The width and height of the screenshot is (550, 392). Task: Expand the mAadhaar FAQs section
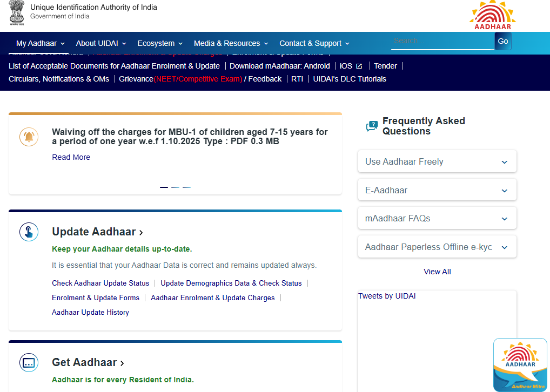(437, 218)
